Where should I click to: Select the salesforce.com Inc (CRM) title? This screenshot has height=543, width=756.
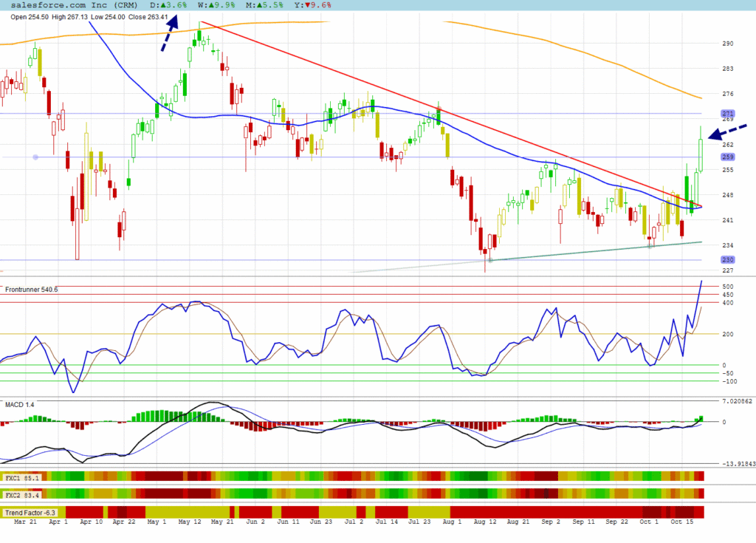click(x=74, y=4)
